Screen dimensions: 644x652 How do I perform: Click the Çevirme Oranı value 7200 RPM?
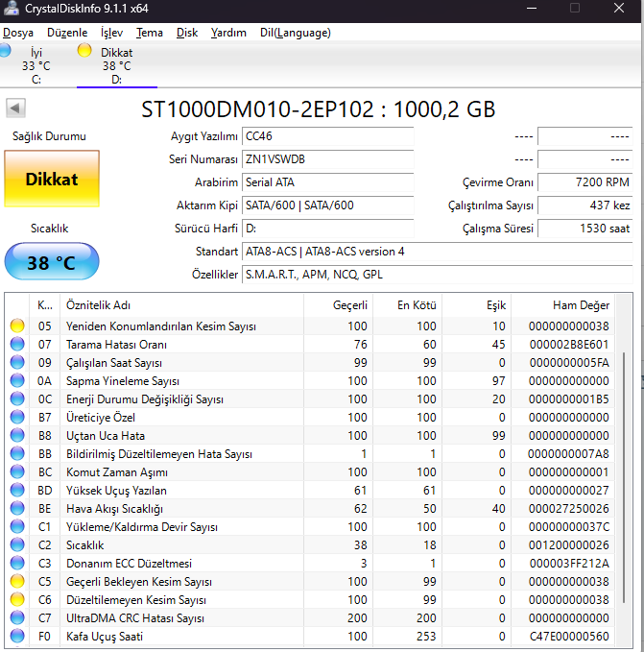point(585,182)
